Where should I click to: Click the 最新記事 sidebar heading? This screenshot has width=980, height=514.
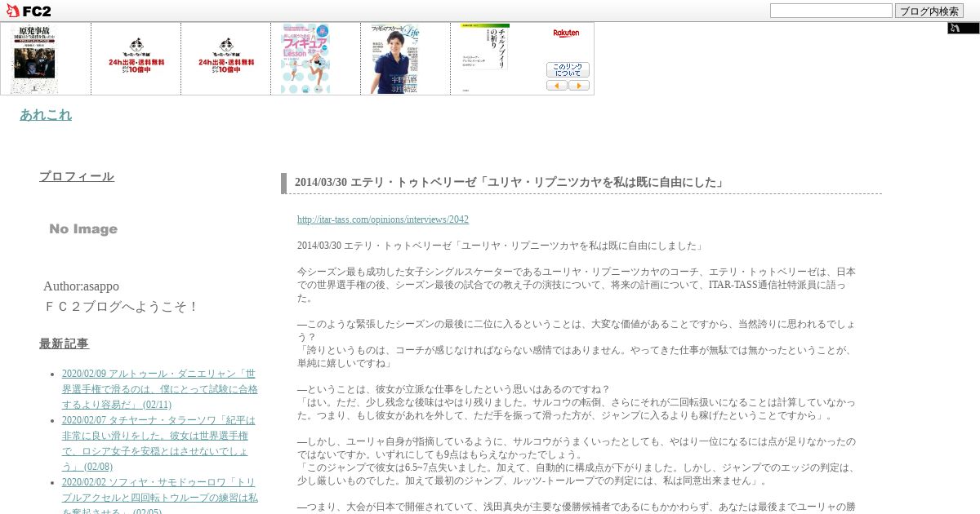(64, 343)
